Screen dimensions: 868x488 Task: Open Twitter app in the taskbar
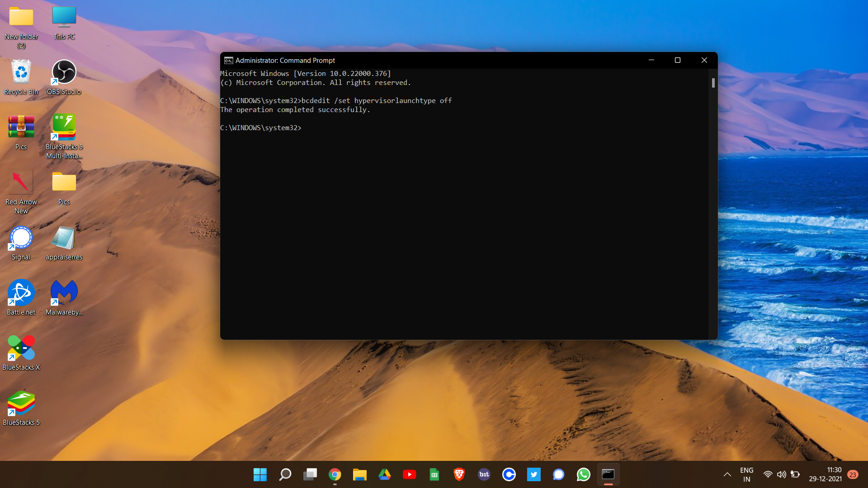533,474
